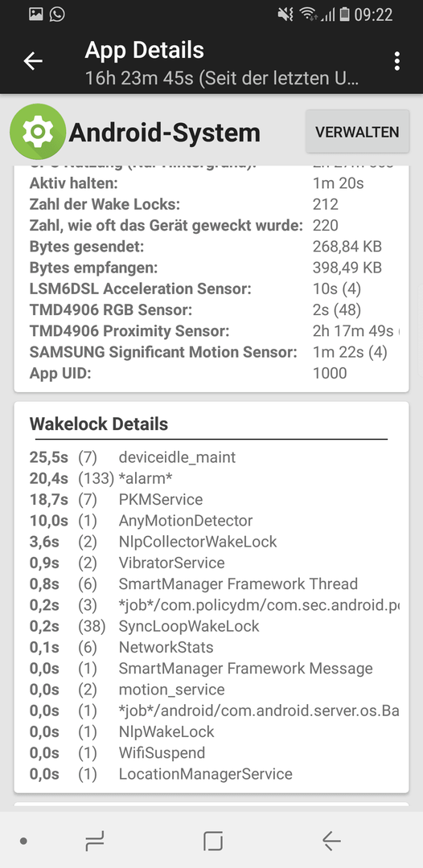423x868 pixels.
Task: Tap the navigation bar back arrow
Action: click(x=331, y=841)
